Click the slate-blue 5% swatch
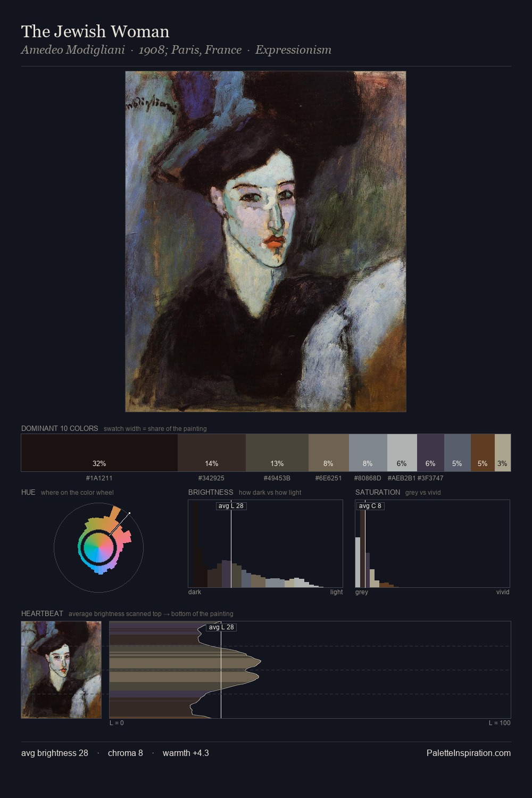Screen dimensions: 532x798 pyautogui.click(x=458, y=453)
